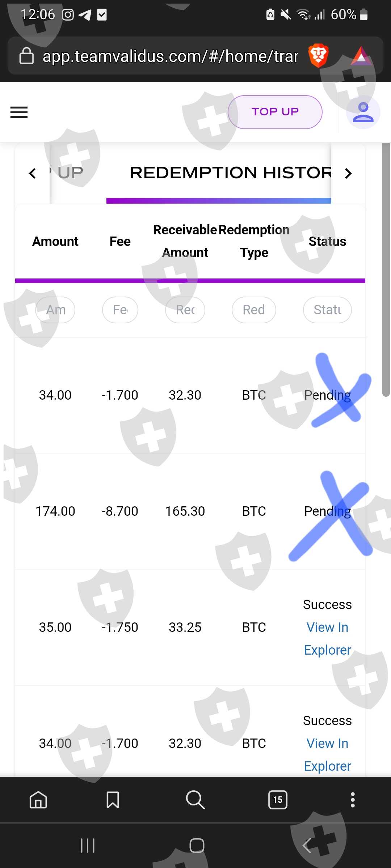
Task: Open browser three-dot options menu
Action: (x=353, y=799)
